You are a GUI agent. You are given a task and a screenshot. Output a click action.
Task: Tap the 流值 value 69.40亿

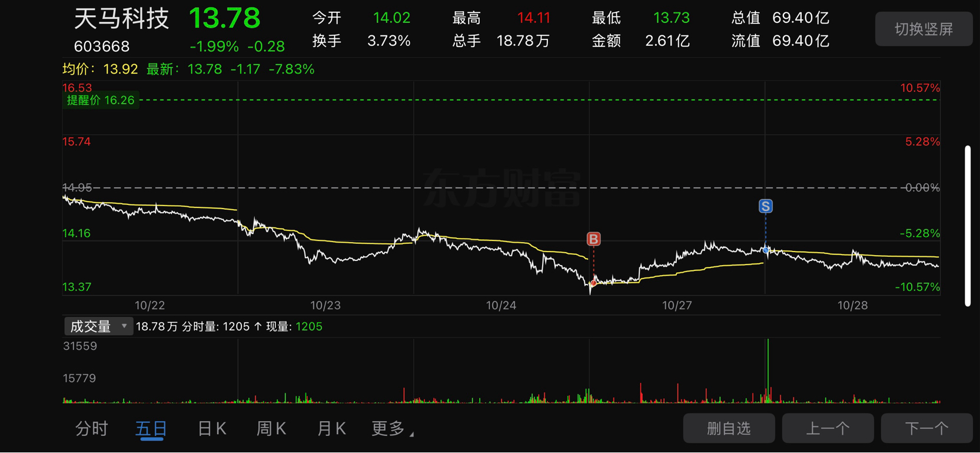(800, 41)
